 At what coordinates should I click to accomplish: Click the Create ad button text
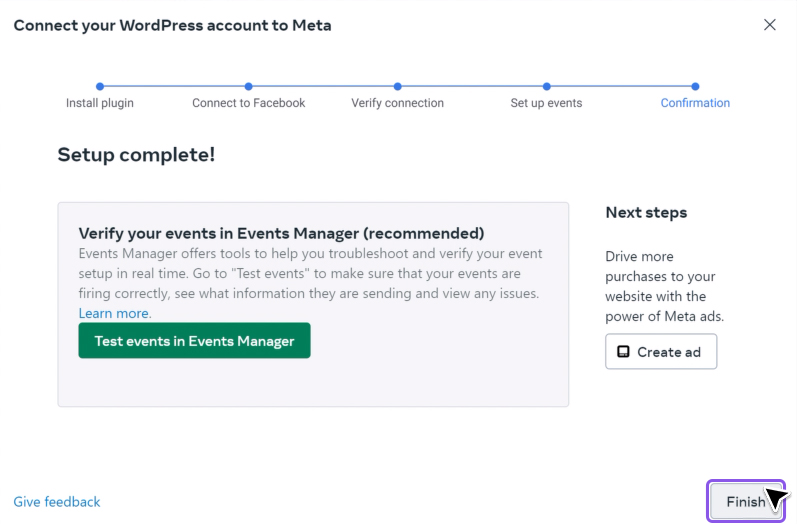669,352
